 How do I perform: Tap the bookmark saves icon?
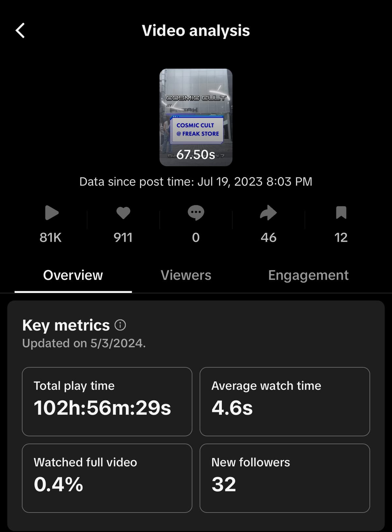341,213
